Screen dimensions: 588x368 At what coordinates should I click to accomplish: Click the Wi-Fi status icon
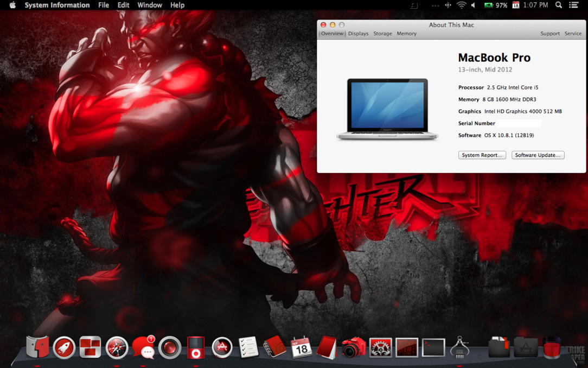click(461, 5)
